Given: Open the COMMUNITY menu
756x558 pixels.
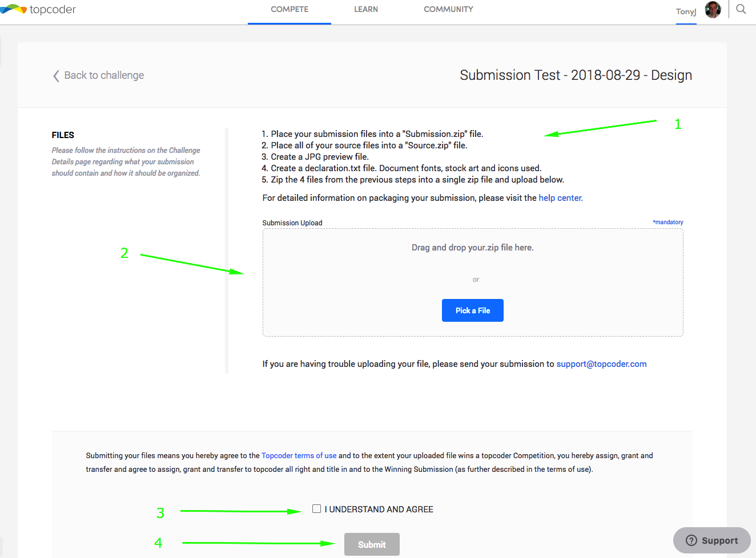Looking at the screenshot, I should 448,10.
